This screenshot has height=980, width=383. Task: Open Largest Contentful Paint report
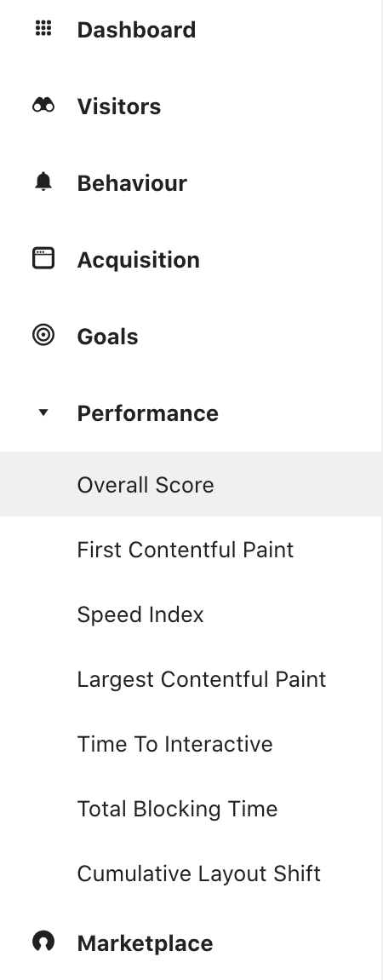pyautogui.click(x=202, y=679)
